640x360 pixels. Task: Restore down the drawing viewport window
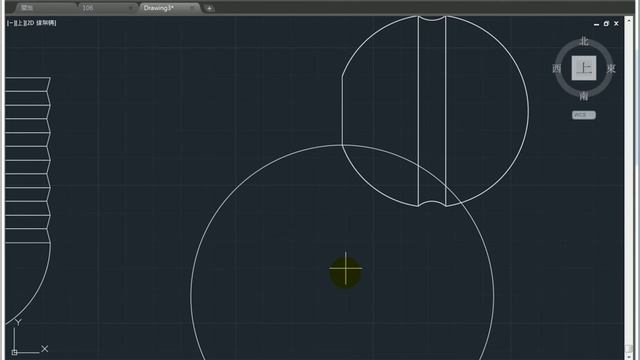click(606, 24)
